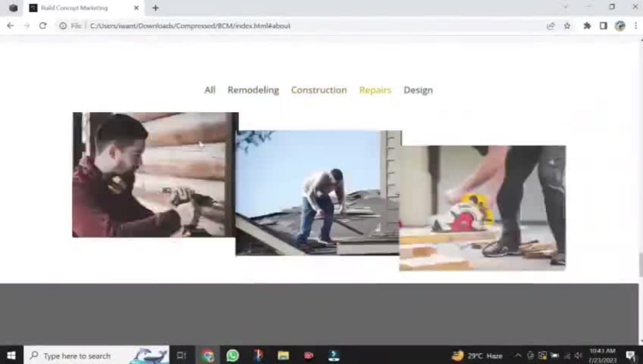Open the Extensions puzzle icon
This screenshot has width=643, height=364.
coord(587,26)
